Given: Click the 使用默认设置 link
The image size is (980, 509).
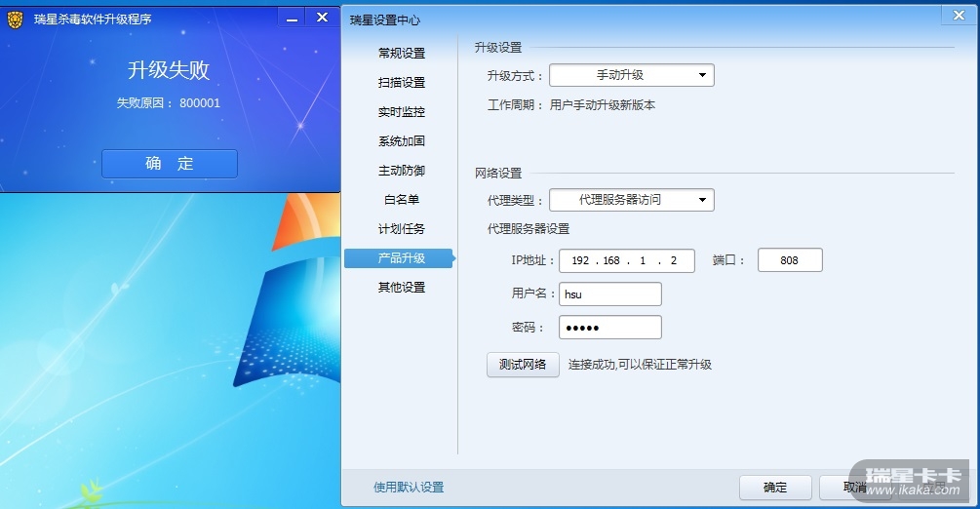Looking at the screenshot, I should click(409, 488).
